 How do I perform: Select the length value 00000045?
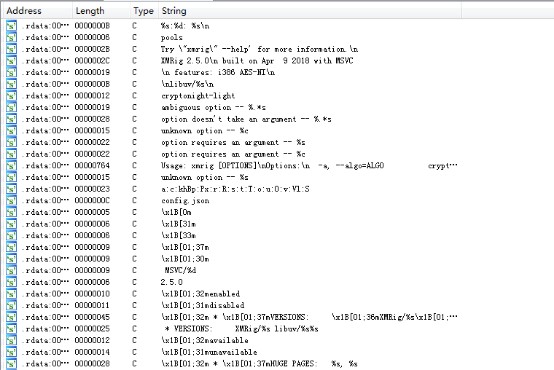pyautogui.click(x=92, y=317)
